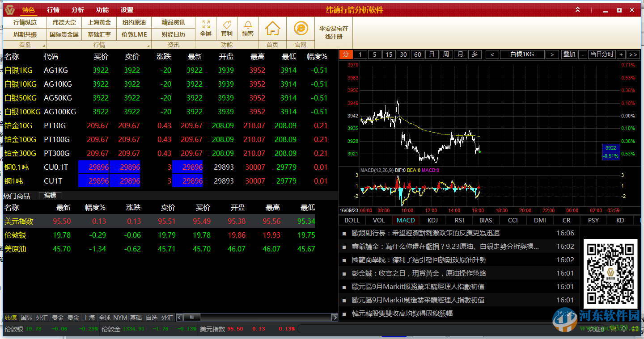The height and width of the screenshot is (339, 644).
Task: Switch chart to 月 monthly period
Action: pos(460,54)
